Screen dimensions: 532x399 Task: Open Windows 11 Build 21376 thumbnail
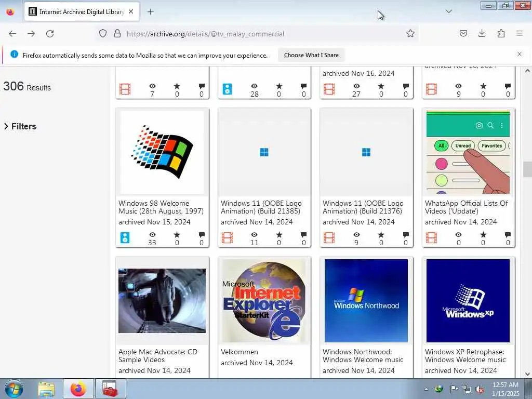point(366,152)
